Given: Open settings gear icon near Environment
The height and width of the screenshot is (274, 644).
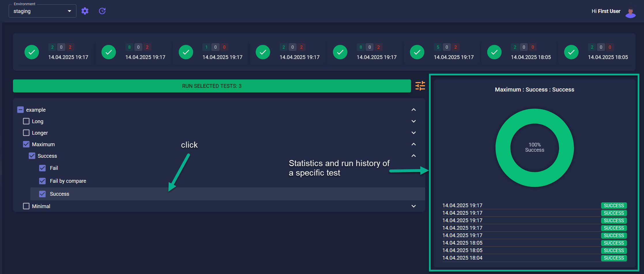Looking at the screenshot, I should pyautogui.click(x=85, y=11).
